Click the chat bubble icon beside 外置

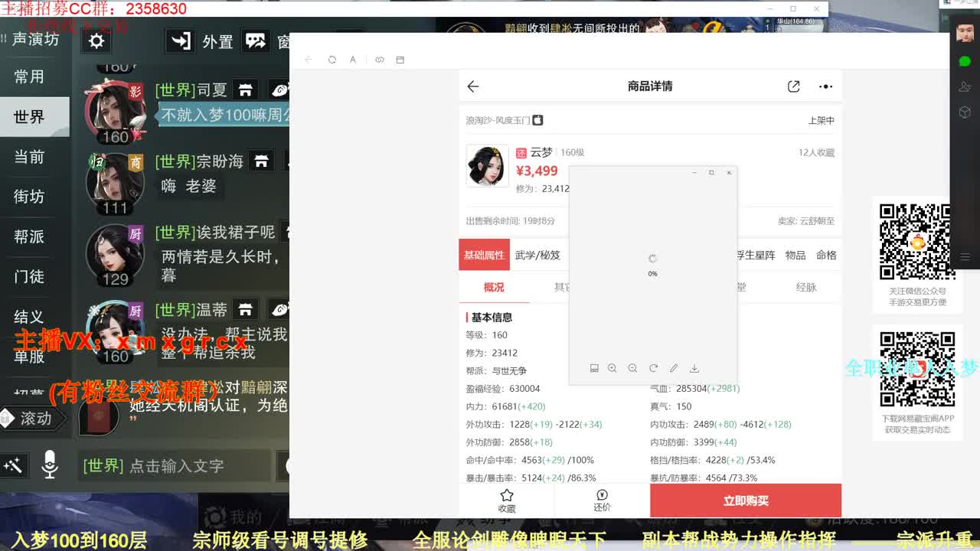tap(256, 41)
